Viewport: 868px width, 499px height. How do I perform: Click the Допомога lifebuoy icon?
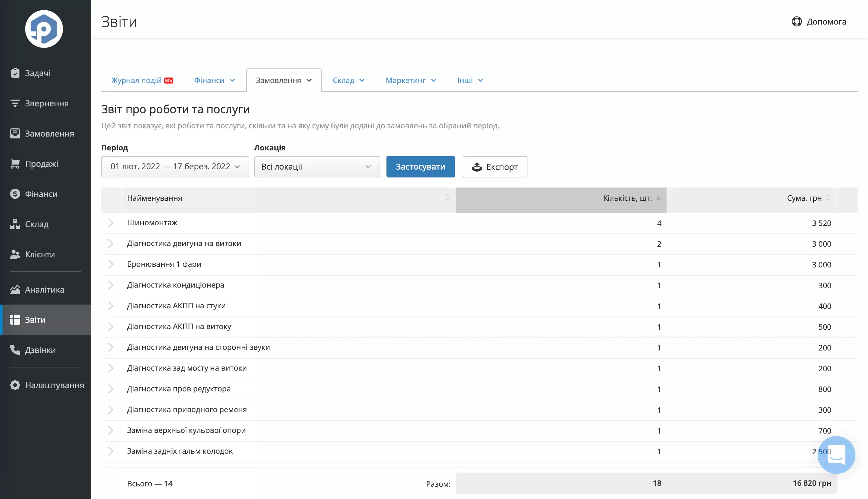point(797,21)
